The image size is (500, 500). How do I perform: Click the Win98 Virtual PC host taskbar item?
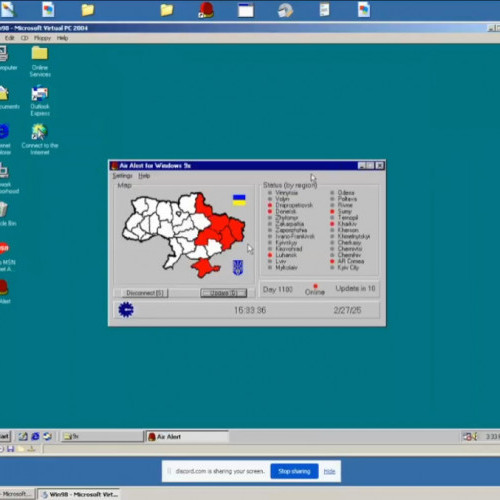tap(78, 494)
